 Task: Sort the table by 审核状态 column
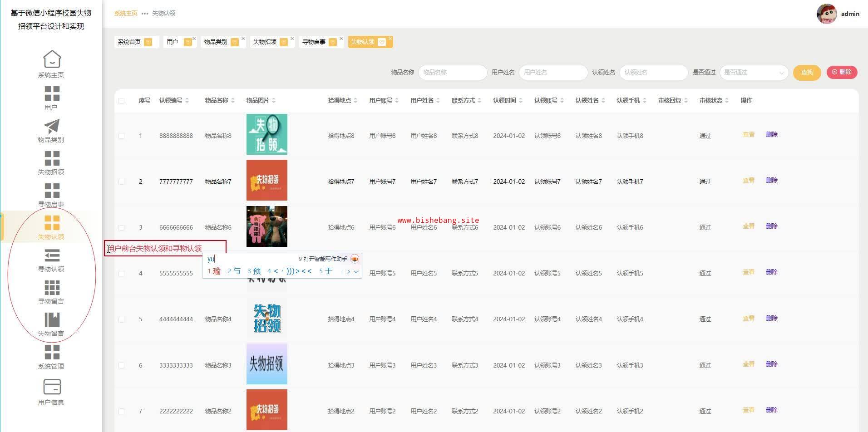pos(727,101)
